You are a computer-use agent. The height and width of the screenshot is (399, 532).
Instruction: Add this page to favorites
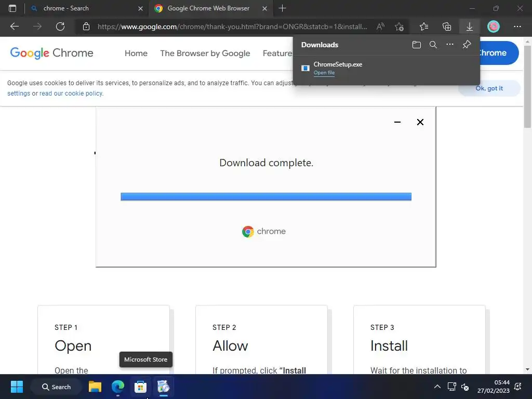(400, 26)
